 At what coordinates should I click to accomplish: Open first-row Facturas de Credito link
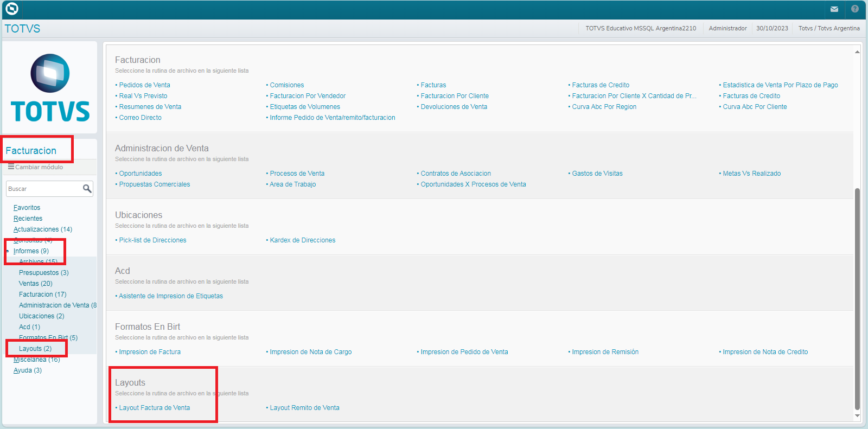tap(601, 85)
